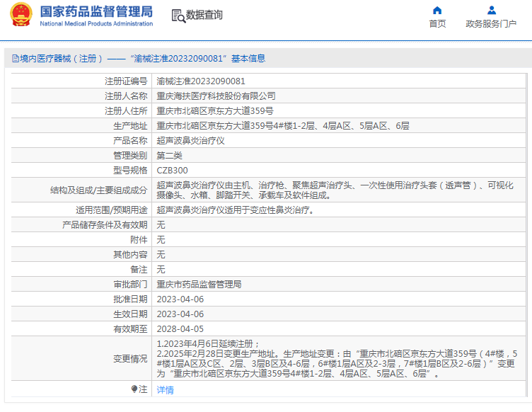Image resolution: width=532 pixels, height=412 pixels.
Task: Select 重庆市北碚区京东方大道359号 address cell
Action: pos(215,111)
